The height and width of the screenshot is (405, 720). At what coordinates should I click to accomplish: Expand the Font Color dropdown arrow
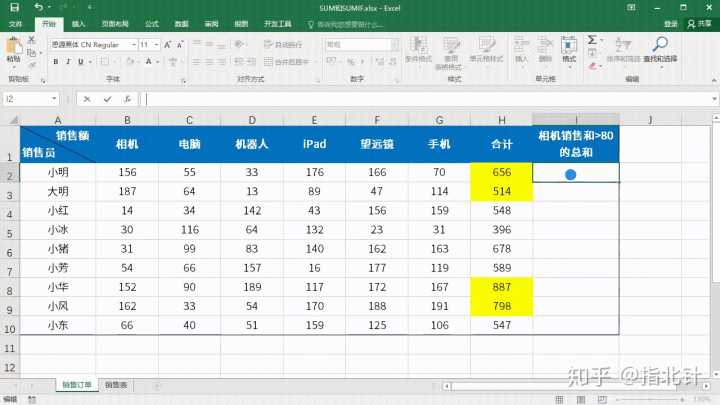click(x=158, y=62)
